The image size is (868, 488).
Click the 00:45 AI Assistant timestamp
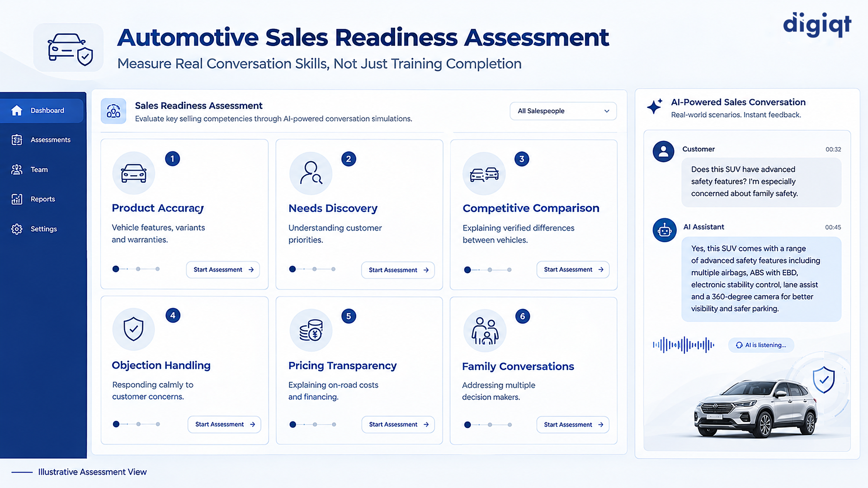click(x=833, y=227)
